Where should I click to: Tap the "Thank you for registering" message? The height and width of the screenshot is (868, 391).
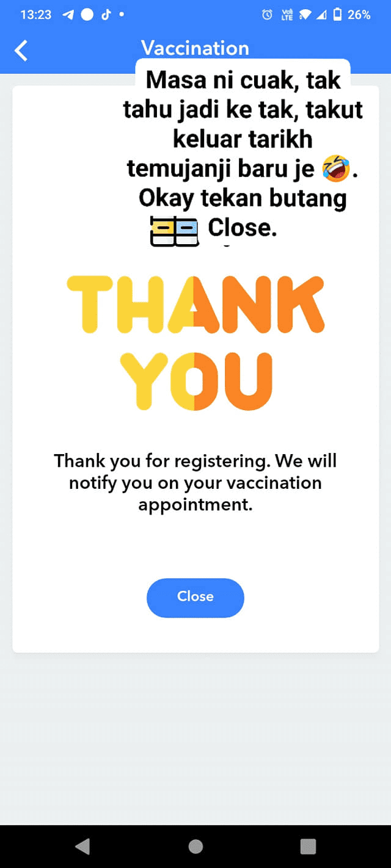tap(195, 482)
